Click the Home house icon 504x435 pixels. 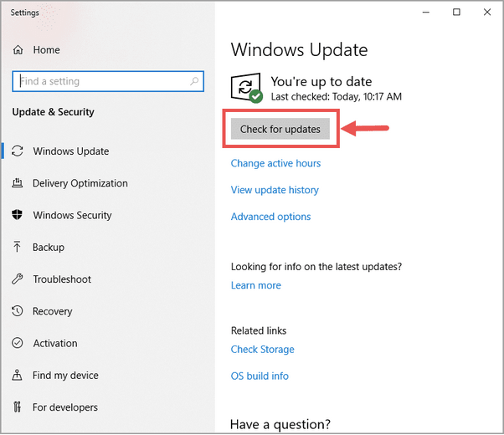(x=18, y=50)
